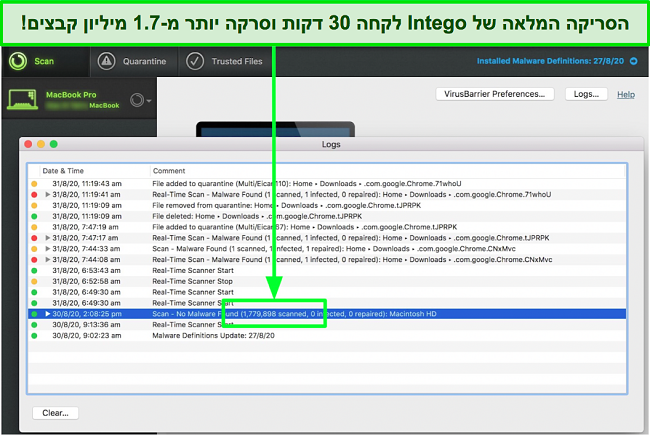Click the arrow icon beside malware definitions
The image size is (650, 435).
tap(633, 61)
